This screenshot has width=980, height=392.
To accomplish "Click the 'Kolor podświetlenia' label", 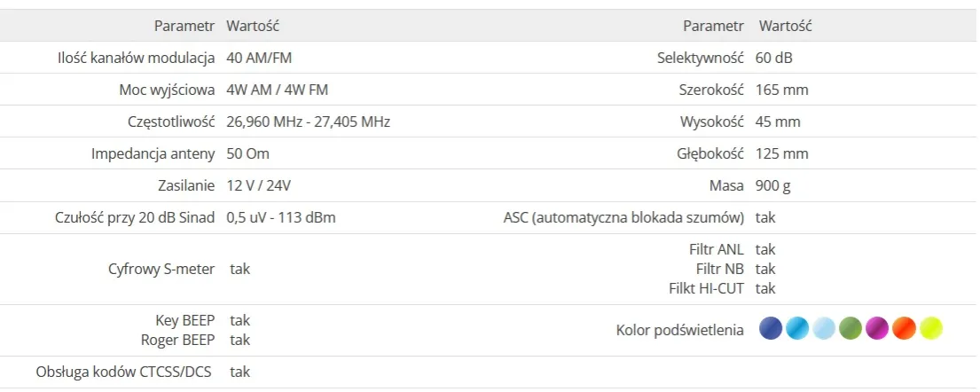I will pyautogui.click(x=679, y=330).
